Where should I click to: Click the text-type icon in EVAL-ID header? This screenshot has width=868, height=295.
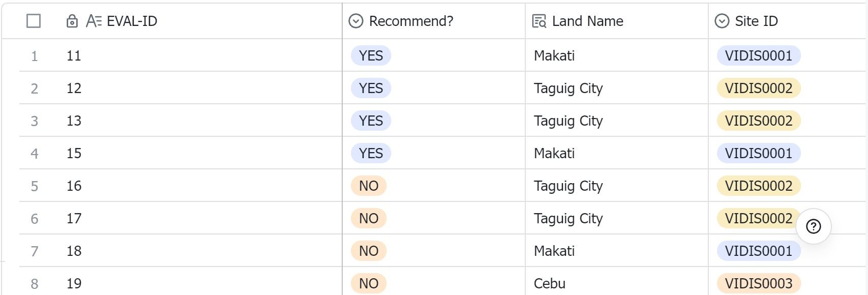94,21
